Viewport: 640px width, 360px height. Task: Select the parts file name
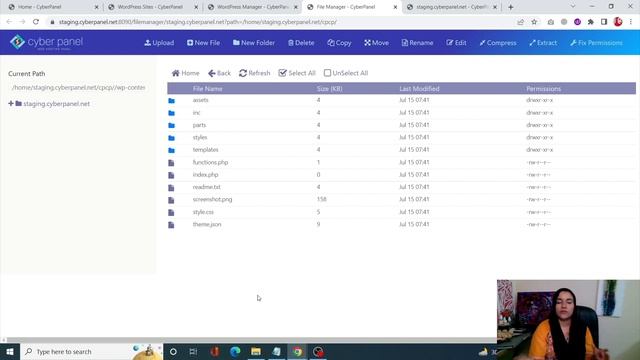coord(199,125)
